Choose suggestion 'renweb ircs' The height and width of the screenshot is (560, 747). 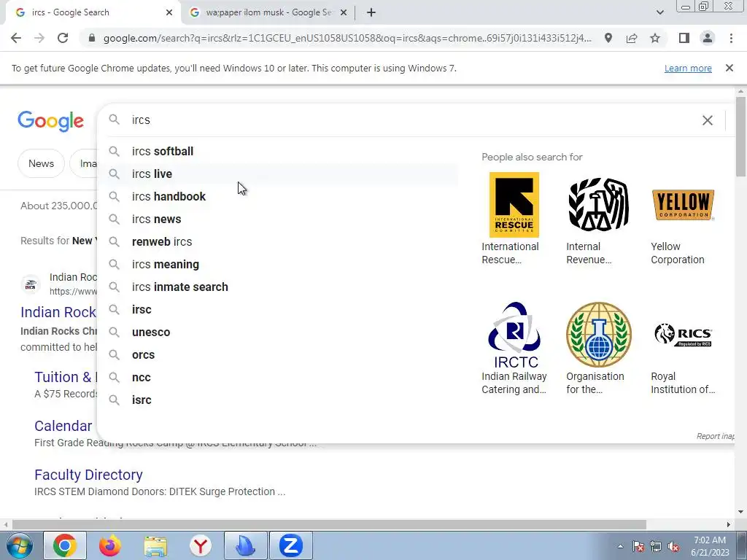[x=277, y=242]
